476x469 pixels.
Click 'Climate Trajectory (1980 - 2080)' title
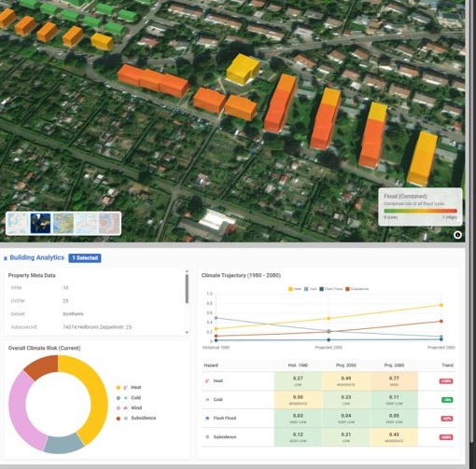[241, 275]
